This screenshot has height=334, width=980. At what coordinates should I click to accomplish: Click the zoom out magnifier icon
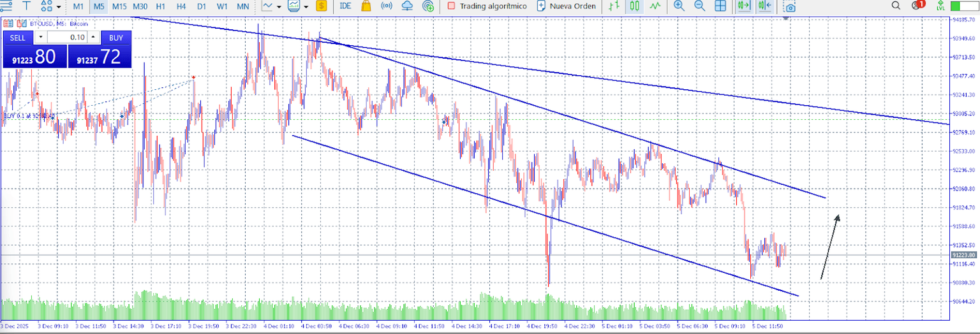(699, 6)
